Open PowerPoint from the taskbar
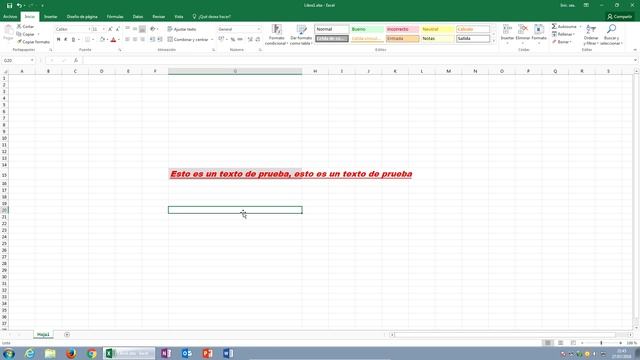 (x=207, y=353)
